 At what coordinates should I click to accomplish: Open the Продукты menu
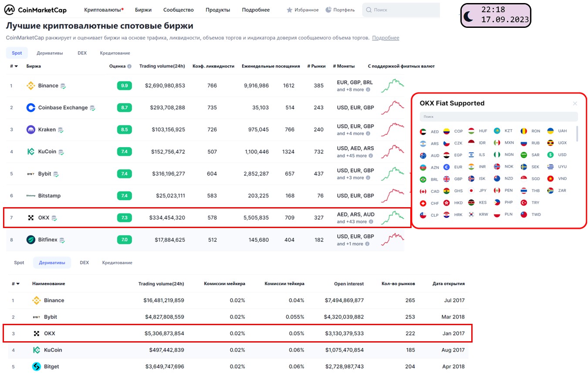coord(218,10)
